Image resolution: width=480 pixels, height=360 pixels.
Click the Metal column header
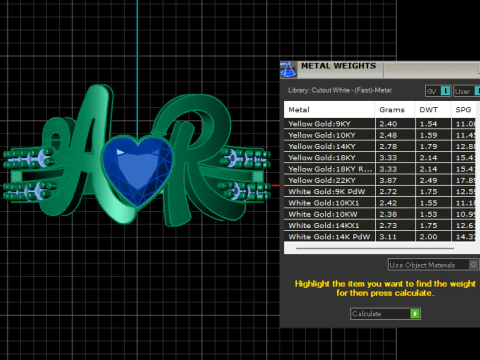click(329, 110)
